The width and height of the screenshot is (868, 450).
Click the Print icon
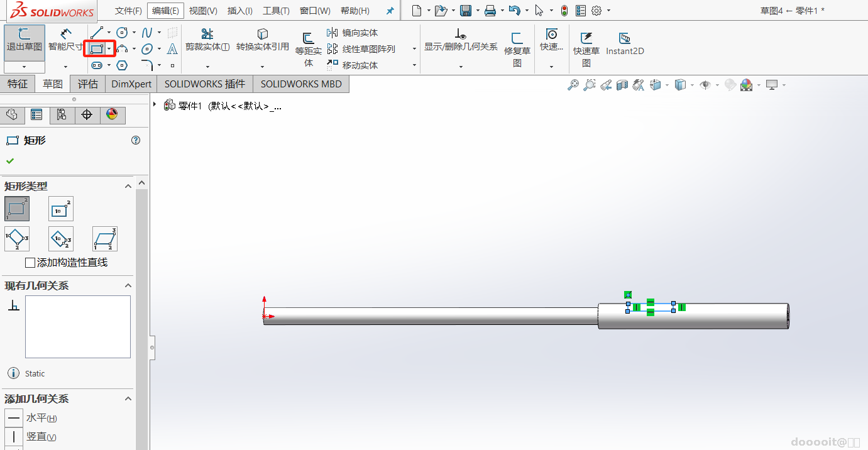(x=490, y=10)
